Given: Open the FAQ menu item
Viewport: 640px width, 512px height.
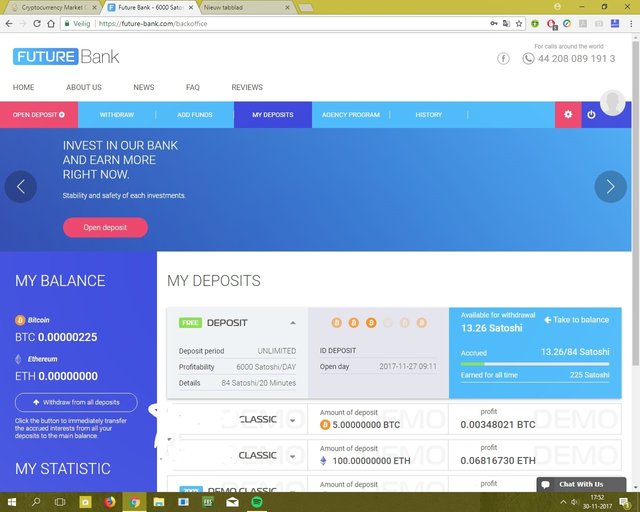Looking at the screenshot, I should click(x=193, y=87).
